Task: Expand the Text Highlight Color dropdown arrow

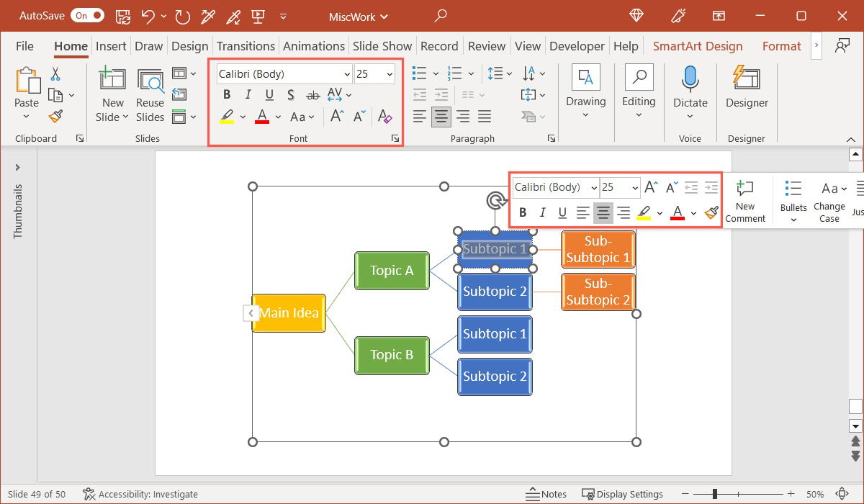Action: pyautogui.click(x=241, y=116)
